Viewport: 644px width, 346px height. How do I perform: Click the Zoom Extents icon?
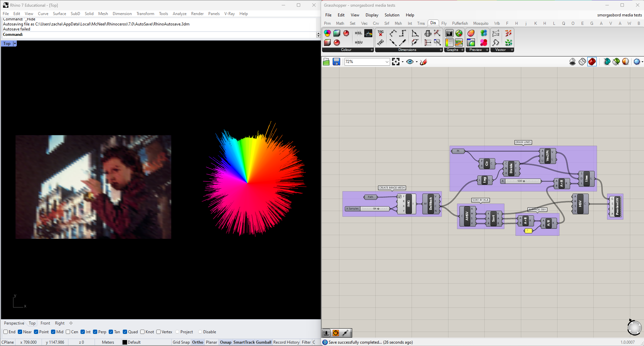[396, 62]
